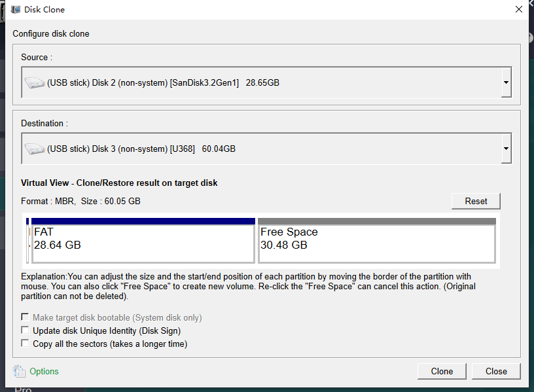Close the Disk Clone dialog with X
Viewport: 534px width, 392px height.
[x=519, y=9]
